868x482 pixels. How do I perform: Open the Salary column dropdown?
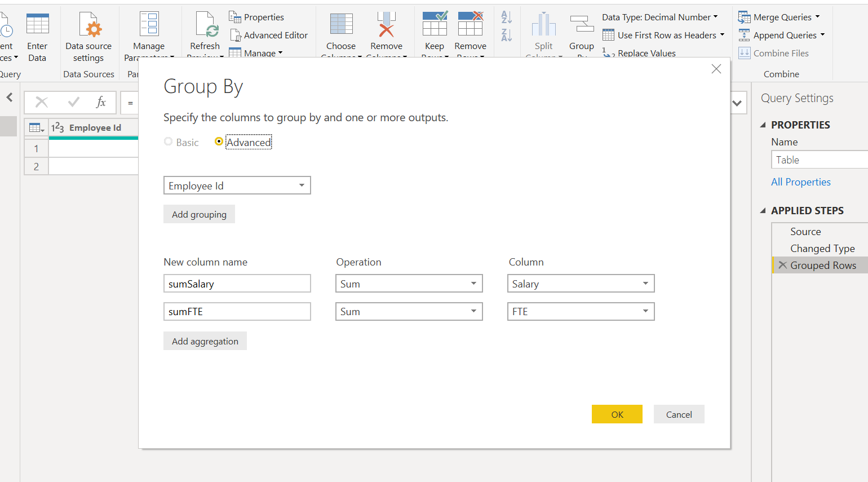(581, 284)
